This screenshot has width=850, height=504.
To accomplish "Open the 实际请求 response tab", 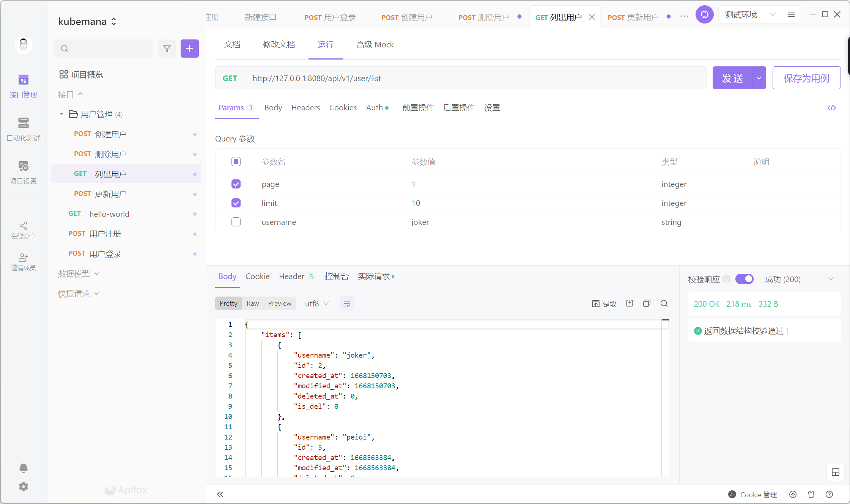I will [x=375, y=276].
